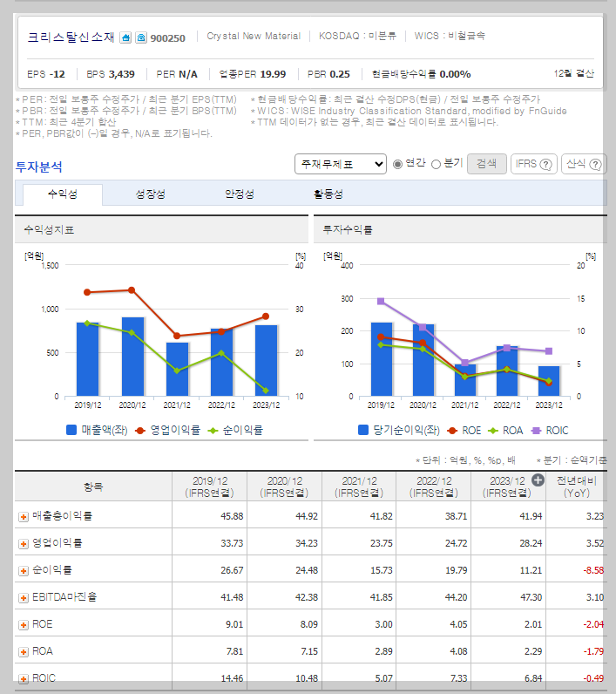
Task: Click the 2022/12 (IFRS연결) column header
Action: pos(434,486)
